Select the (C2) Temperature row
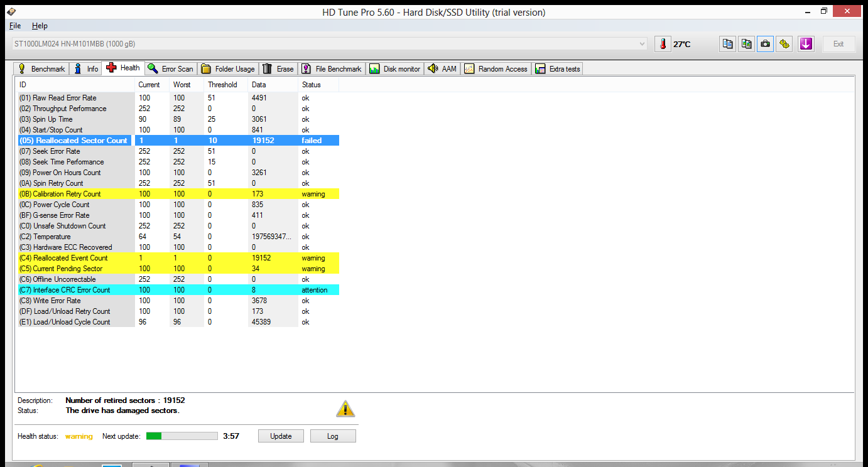The image size is (868, 467). 178,237
